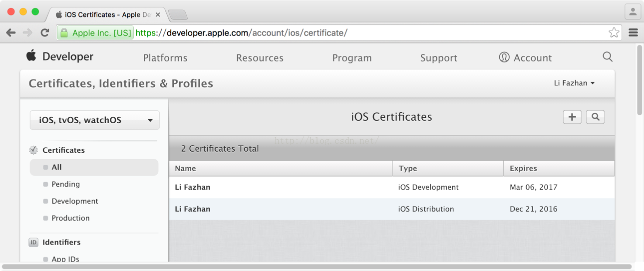Open the Support navigation item
Viewport: 644px width, 271px height.
click(x=439, y=58)
